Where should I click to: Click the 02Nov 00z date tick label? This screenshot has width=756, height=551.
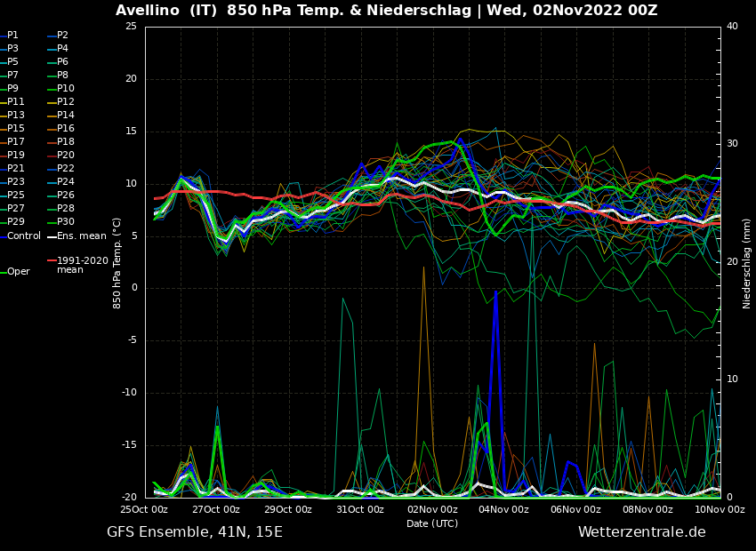(x=432, y=509)
